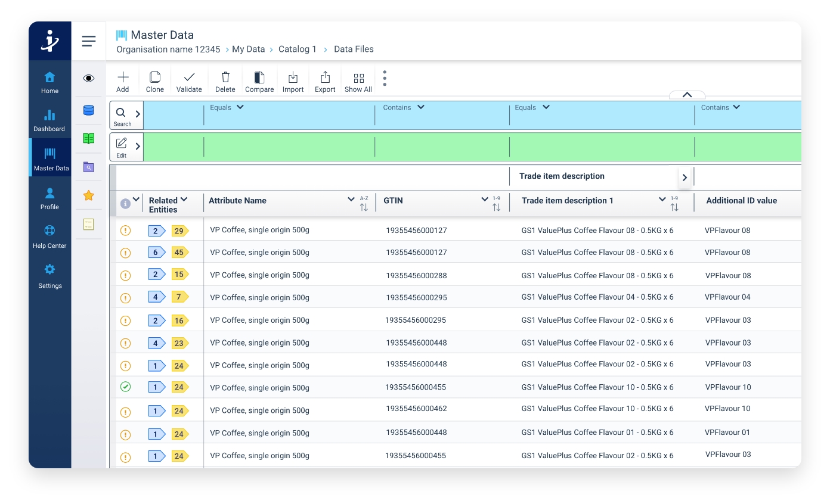This screenshot has height=504, width=830.
Task: Click the app logo
Action: [x=50, y=41]
